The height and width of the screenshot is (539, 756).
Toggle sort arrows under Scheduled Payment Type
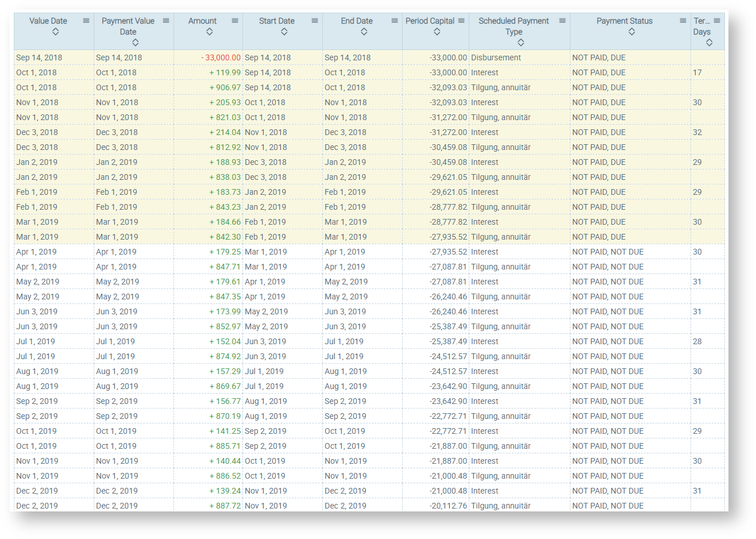click(521, 43)
